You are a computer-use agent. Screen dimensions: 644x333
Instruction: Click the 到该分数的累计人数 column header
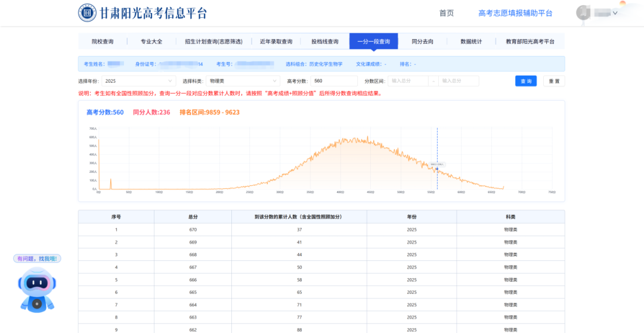[299, 216]
